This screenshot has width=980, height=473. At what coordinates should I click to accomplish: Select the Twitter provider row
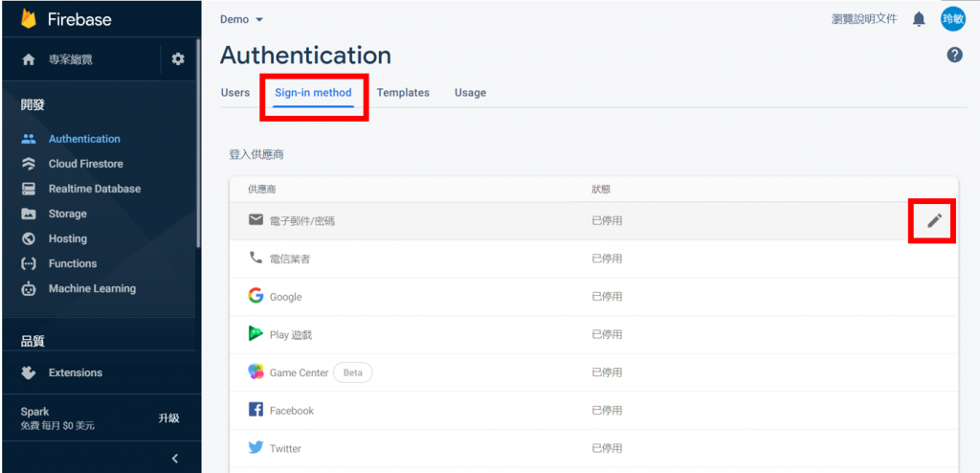[x=593, y=449]
